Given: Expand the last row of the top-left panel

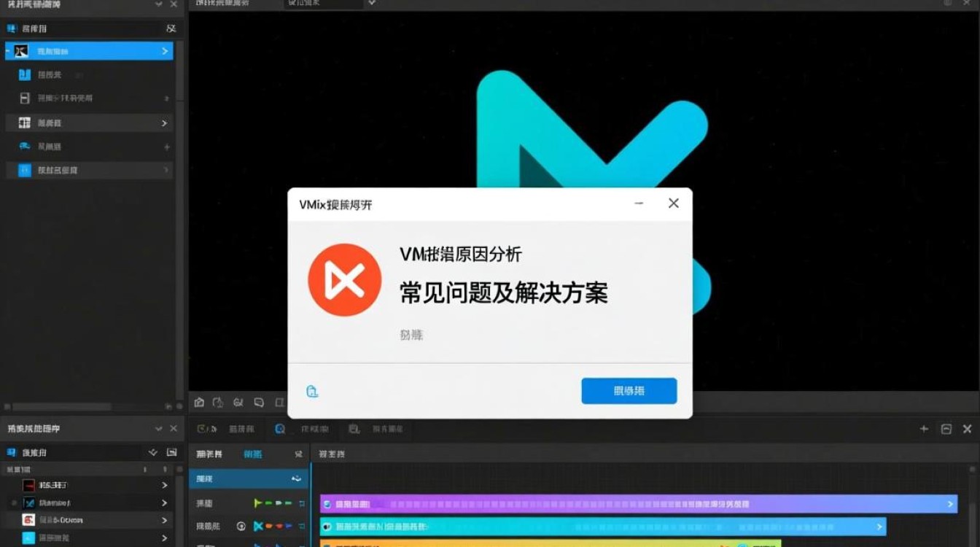Looking at the screenshot, I should 167,170.
